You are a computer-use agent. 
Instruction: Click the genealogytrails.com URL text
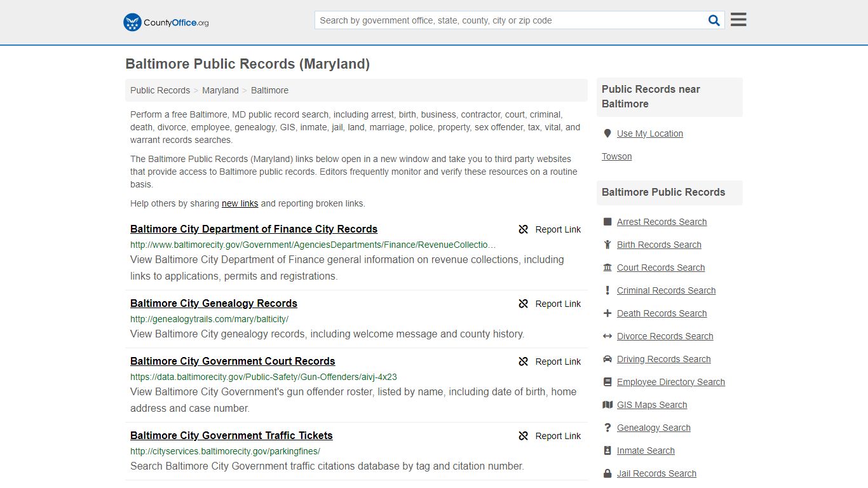pyautogui.click(x=209, y=319)
